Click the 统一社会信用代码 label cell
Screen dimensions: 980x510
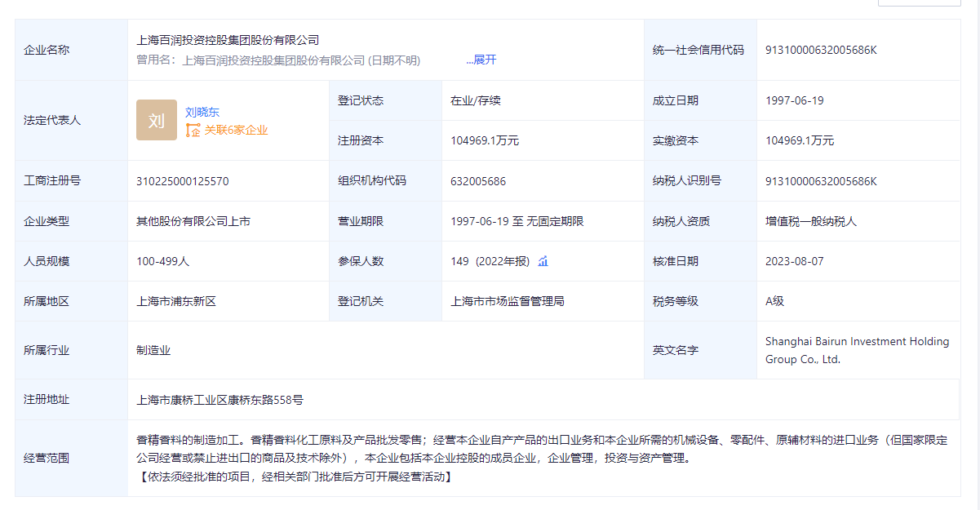[700, 50]
